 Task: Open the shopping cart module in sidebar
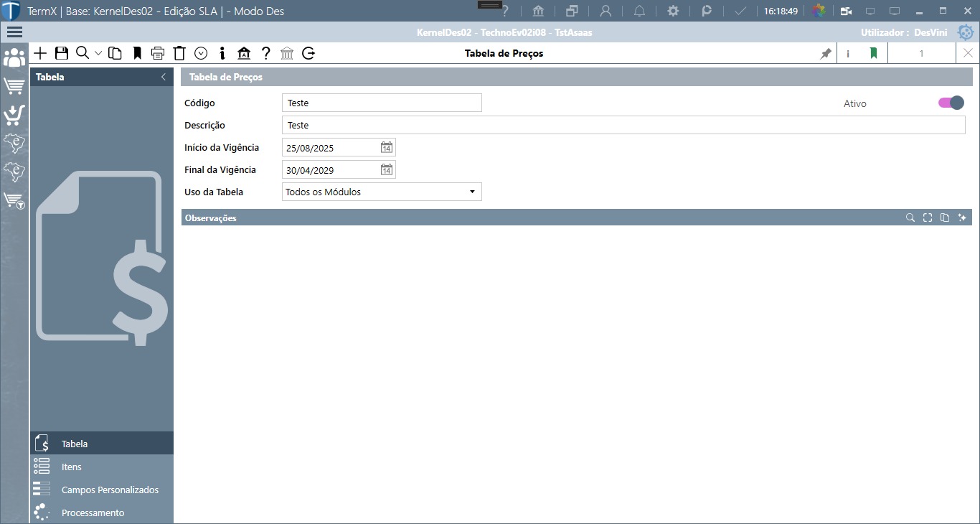[x=14, y=86]
